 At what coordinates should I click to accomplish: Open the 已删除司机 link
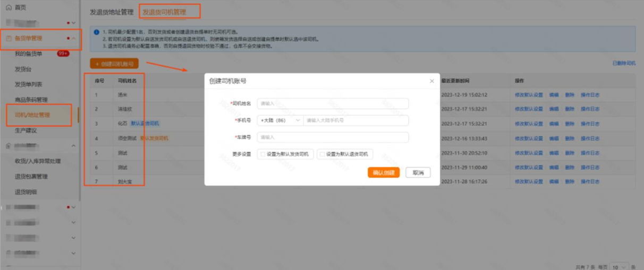(623, 63)
